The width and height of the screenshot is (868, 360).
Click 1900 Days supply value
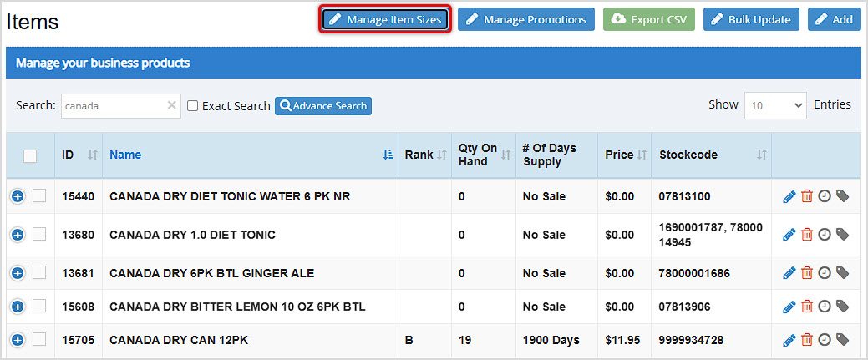551,340
